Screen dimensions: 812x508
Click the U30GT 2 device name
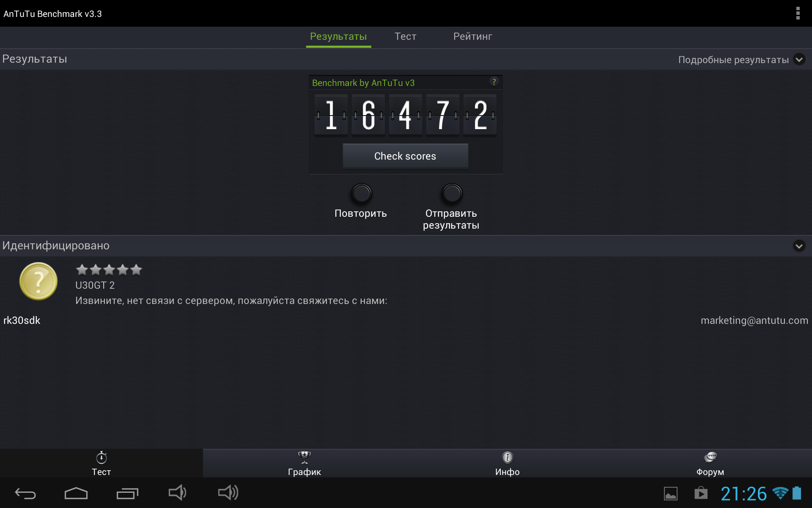click(x=95, y=285)
